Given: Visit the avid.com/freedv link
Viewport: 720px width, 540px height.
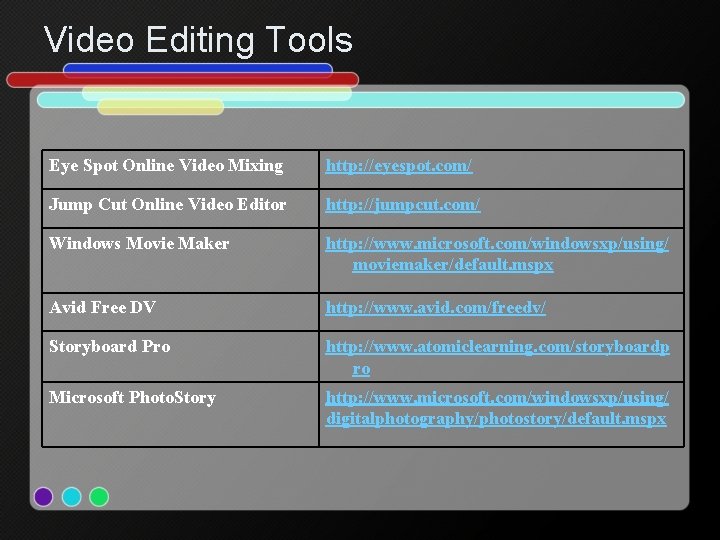Looking at the screenshot, I should click(x=435, y=307).
